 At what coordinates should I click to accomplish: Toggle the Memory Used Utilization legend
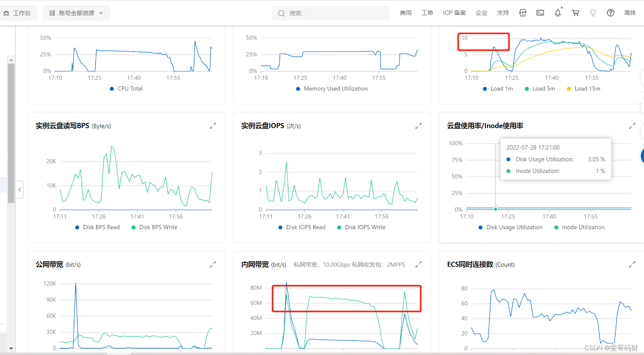(x=332, y=89)
